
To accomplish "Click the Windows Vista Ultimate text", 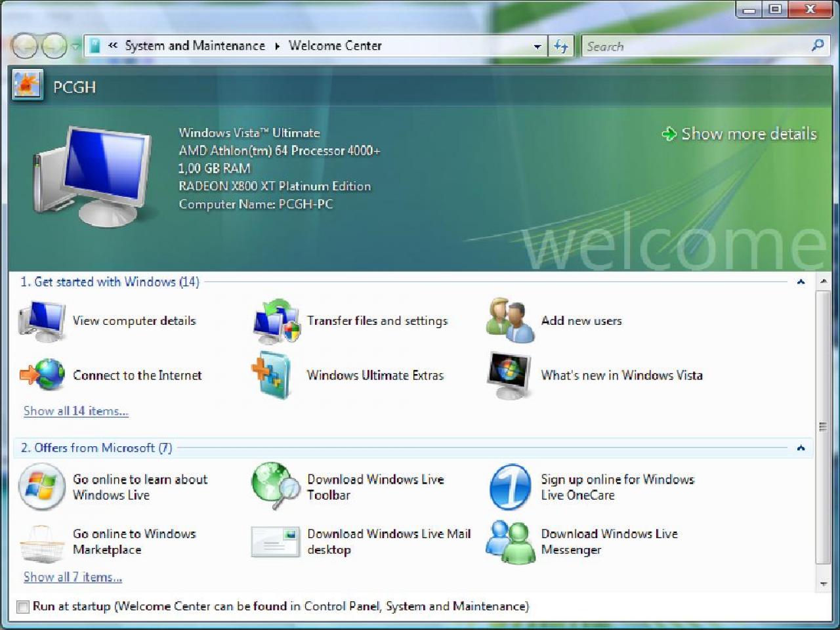I will (x=249, y=133).
